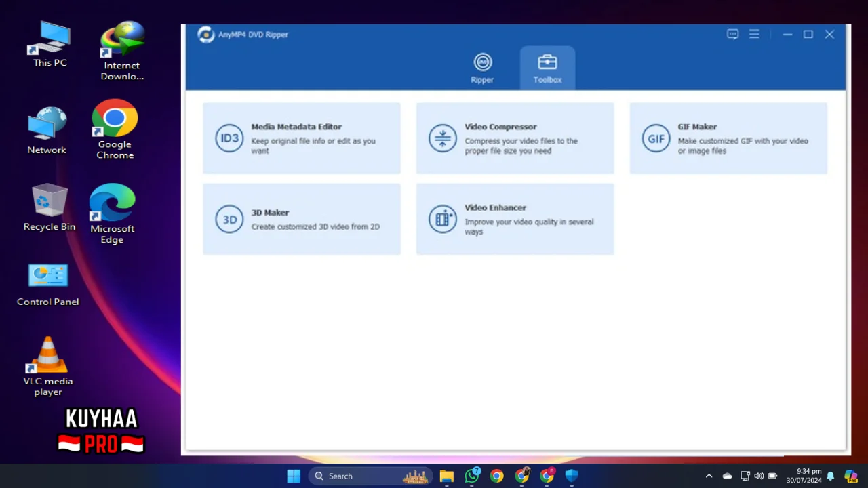Open File Explorer from taskbar
The width and height of the screenshot is (868, 488).
pyautogui.click(x=446, y=476)
